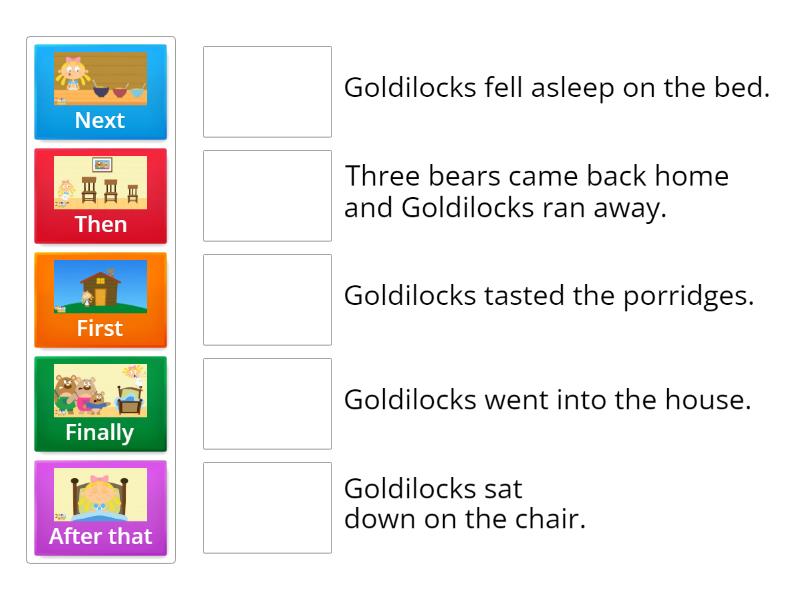Click the answer box next to 'Goldilocks went into the house'

[267, 404]
